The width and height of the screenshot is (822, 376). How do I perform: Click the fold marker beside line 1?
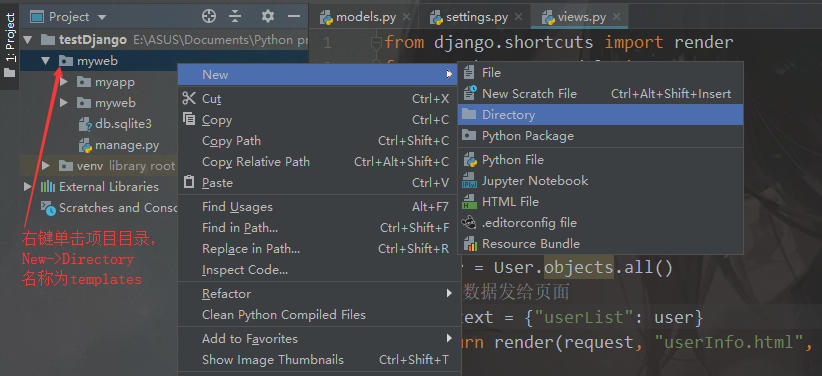(x=375, y=42)
